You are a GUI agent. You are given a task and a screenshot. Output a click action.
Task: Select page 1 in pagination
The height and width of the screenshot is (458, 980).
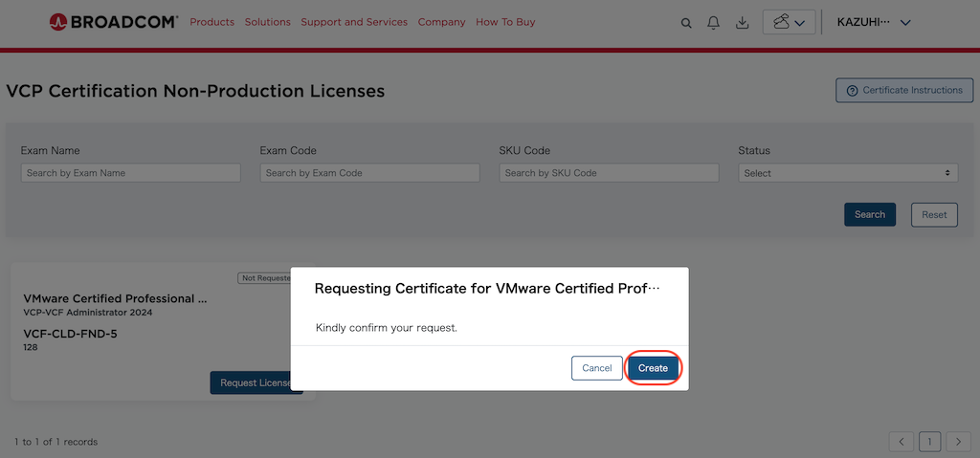pos(929,442)
